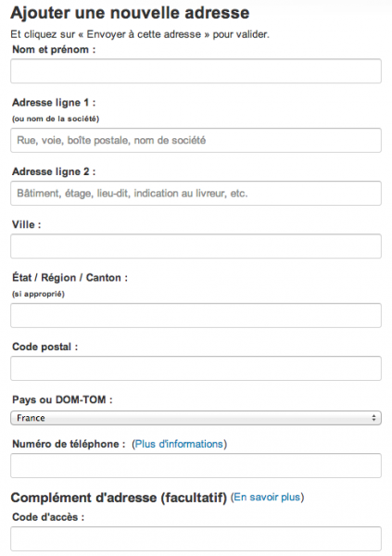Follow the En savoir plus link

point(267,497)
